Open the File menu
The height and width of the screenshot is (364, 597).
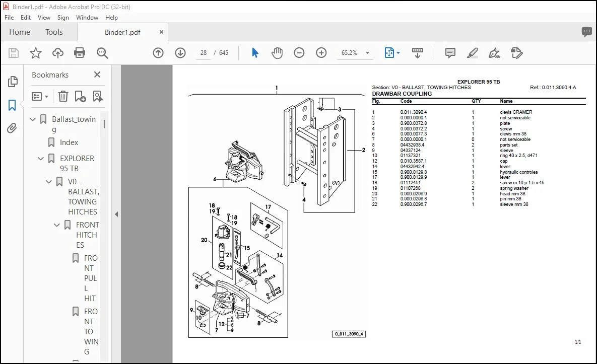point(9,18)
